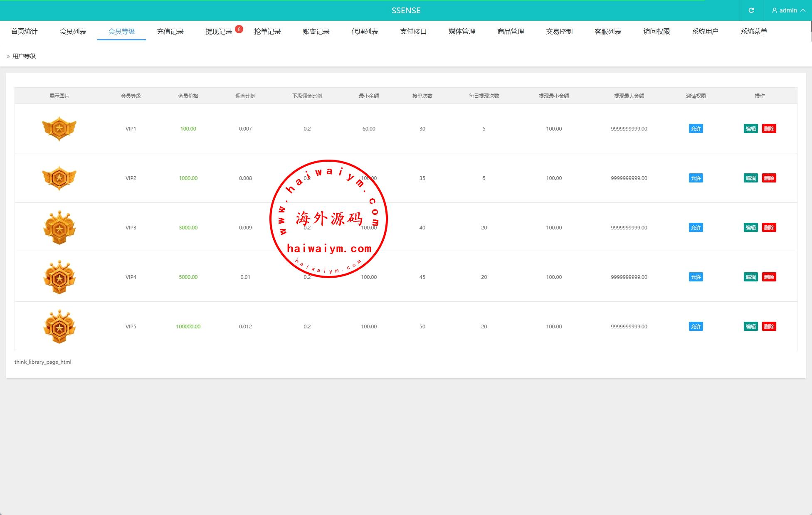Switch to the 会员列表 tab

click(73, 32)
